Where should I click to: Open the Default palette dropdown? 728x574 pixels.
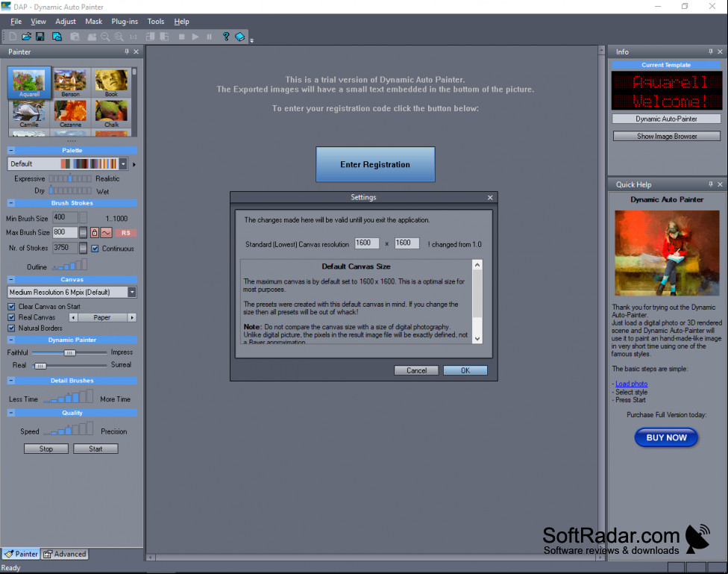[x=123, y=163]
